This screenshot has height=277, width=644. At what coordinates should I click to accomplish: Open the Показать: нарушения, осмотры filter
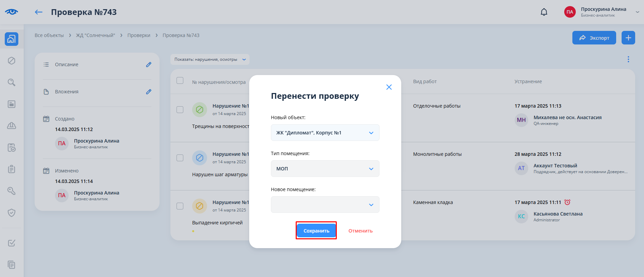[x=210, y=59]
